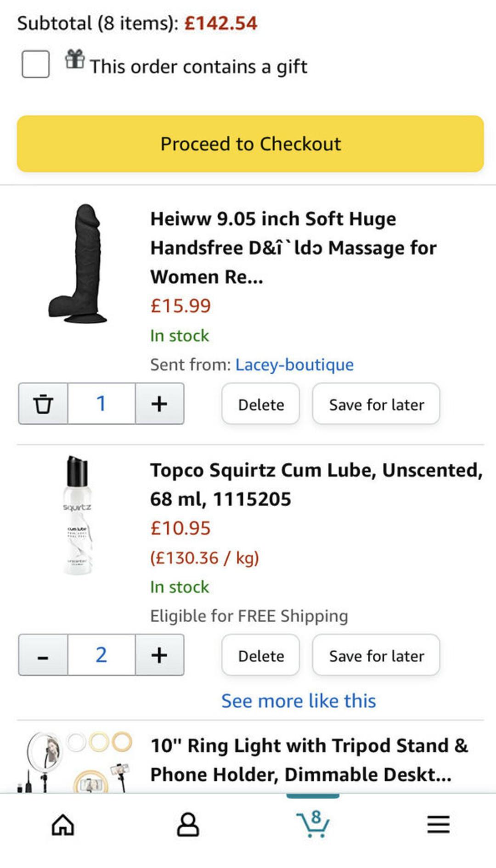Delete the Heiww item from cart
496x868 pixels.
click(x=261, y=404)
